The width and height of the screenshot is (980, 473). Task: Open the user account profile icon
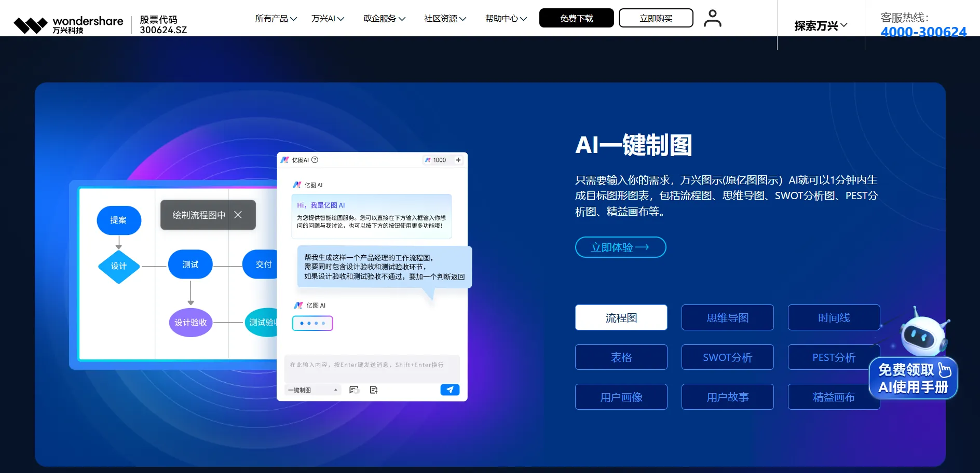tap(712, 18)
